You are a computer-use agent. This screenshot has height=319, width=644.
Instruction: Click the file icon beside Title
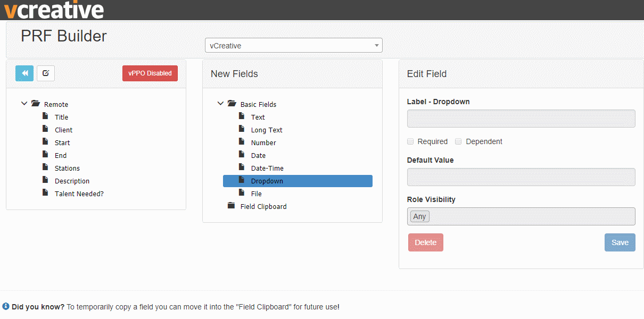(x=45, y=116)
